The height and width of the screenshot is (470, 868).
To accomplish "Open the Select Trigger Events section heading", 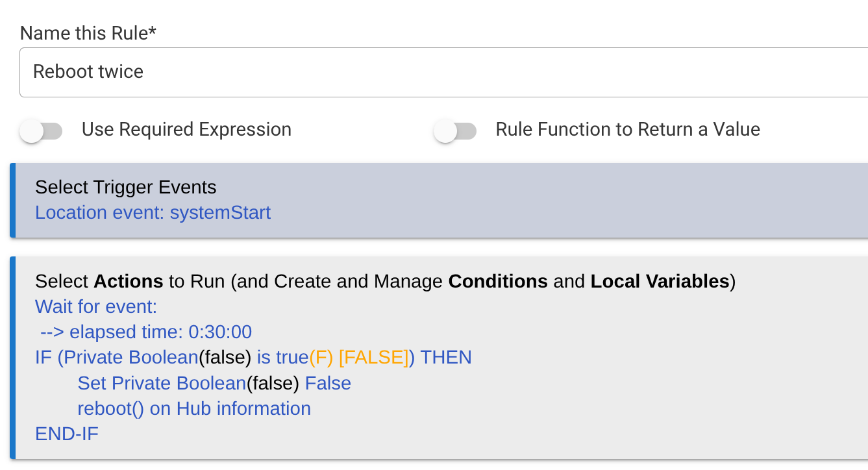I will click(x=125, y=188).
